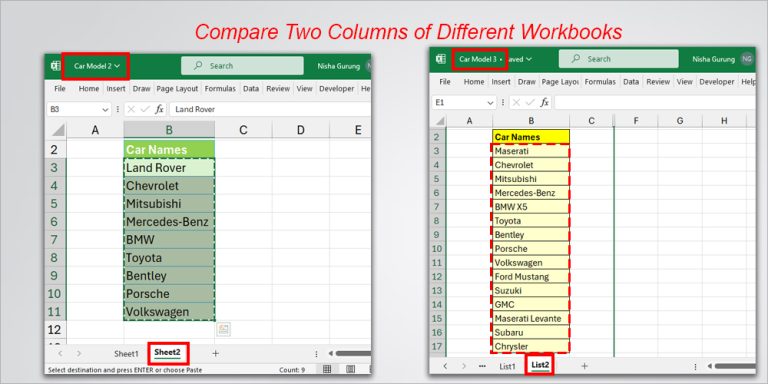Click Search box in Car Model 2 window
The width and height of the screenshot is (768, 384).
[x=242, y=66]
